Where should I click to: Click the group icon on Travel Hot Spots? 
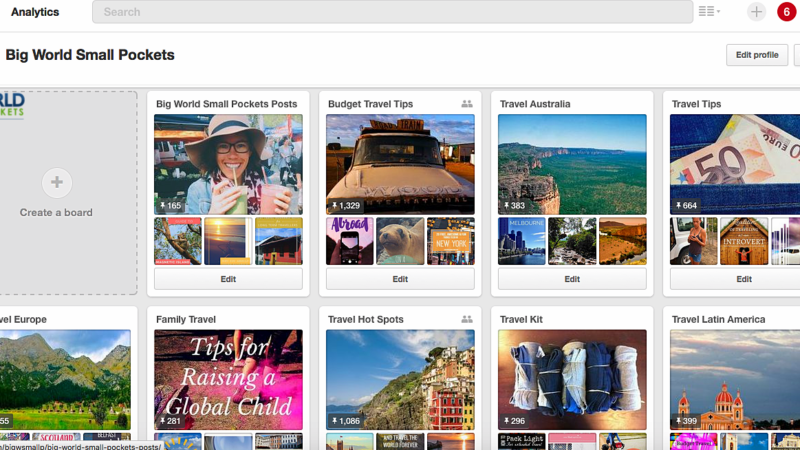(x=466, y=320)
